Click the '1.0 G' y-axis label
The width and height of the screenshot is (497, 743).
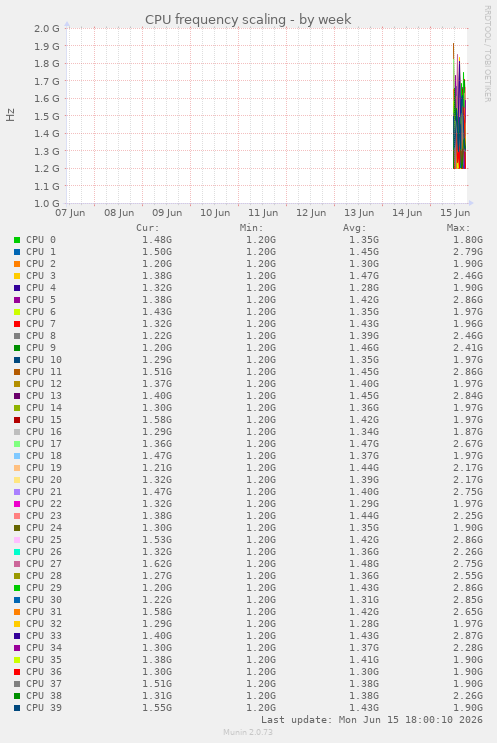[46, 204]
